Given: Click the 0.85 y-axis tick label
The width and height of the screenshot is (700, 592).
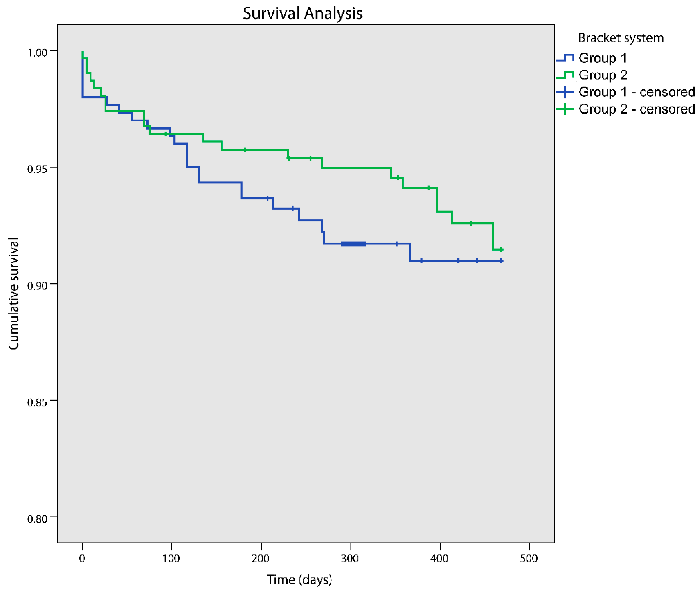Looking at the screenshot, I should 37,402.
